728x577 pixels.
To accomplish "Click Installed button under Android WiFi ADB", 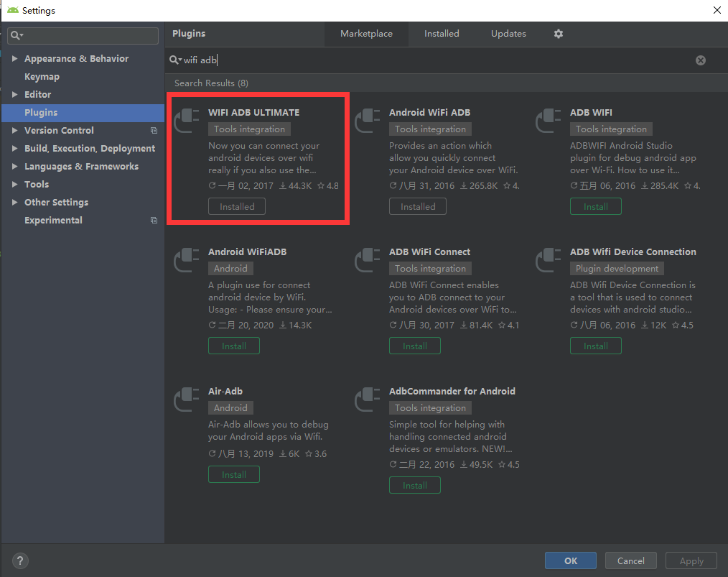I will pos(418,207).
